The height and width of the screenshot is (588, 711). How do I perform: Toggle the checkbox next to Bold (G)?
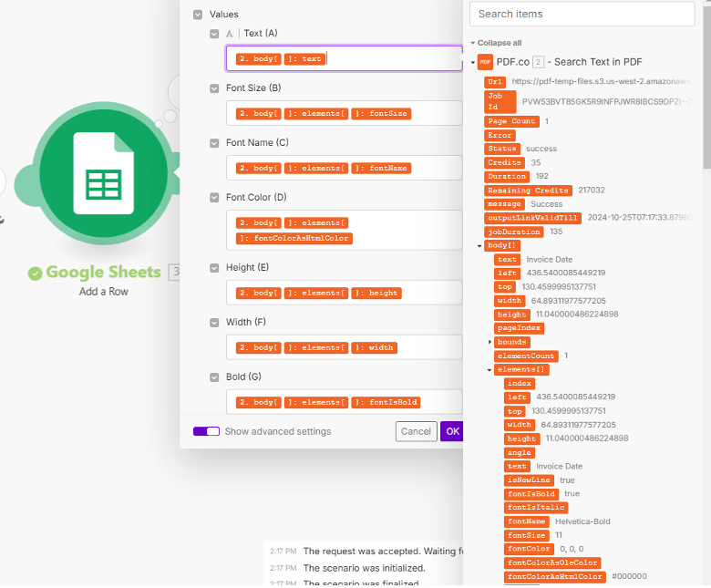tap(214, 377)
